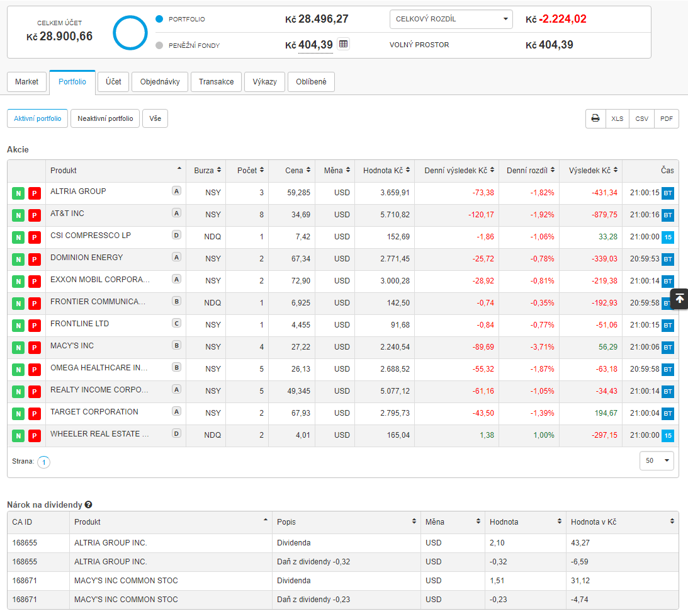Screen dimensions: 688x616
Task: Open the Celkový rozdíl dropdown
Action: coord(451,19)
